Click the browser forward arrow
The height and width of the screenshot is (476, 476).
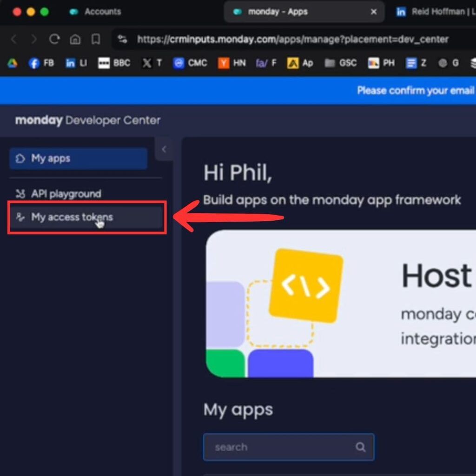[x=34, y=39]
